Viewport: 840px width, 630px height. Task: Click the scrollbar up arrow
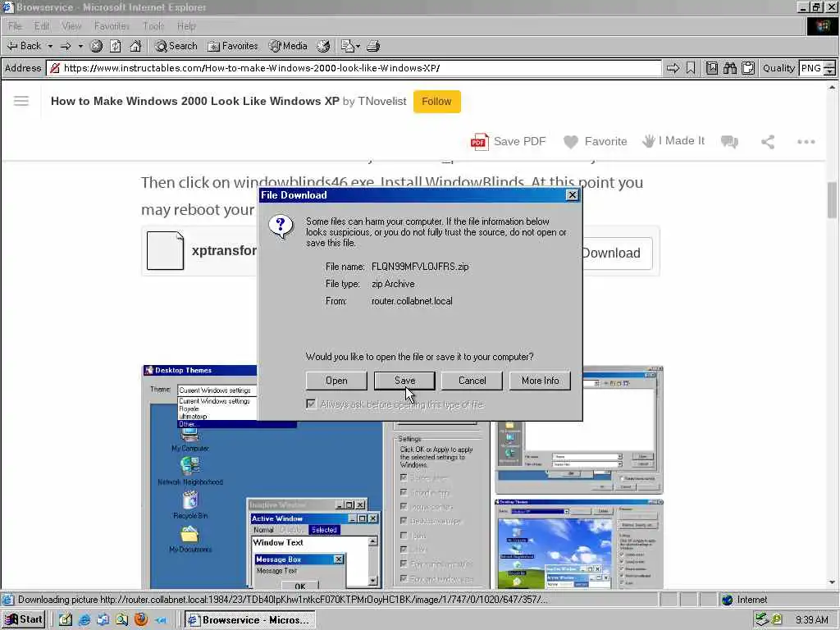click(832, 87)
